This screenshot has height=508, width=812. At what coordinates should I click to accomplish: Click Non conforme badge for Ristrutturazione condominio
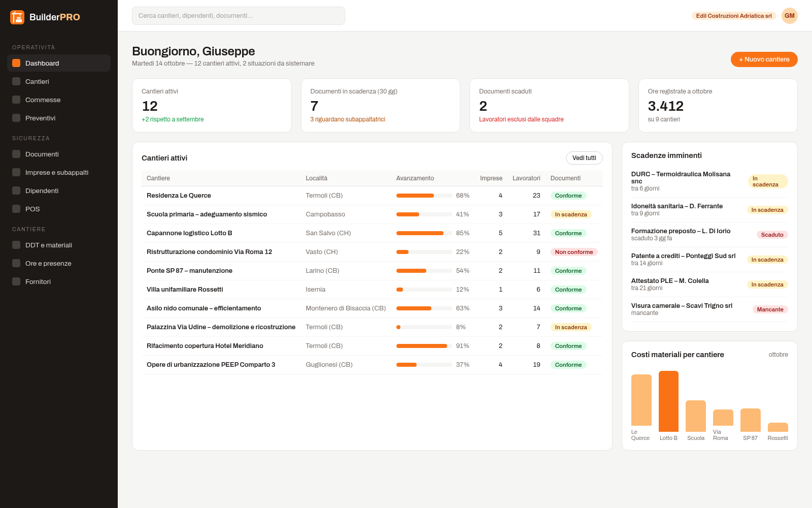pyautogui.click(x=574, y=252)
